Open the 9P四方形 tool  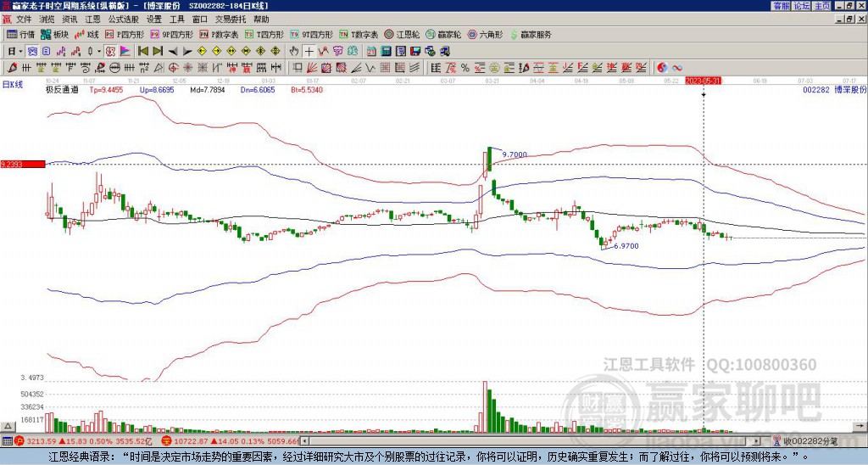[172, 34]
